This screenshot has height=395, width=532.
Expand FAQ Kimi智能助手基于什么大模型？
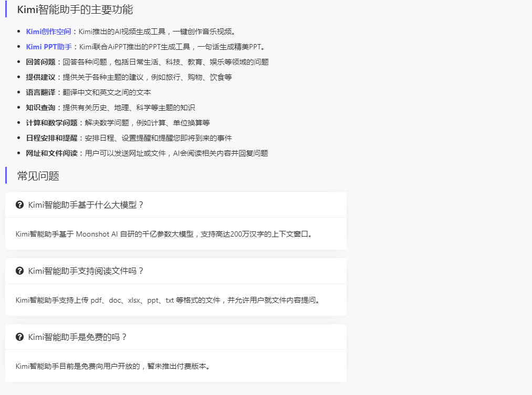(x=176, y=205)
